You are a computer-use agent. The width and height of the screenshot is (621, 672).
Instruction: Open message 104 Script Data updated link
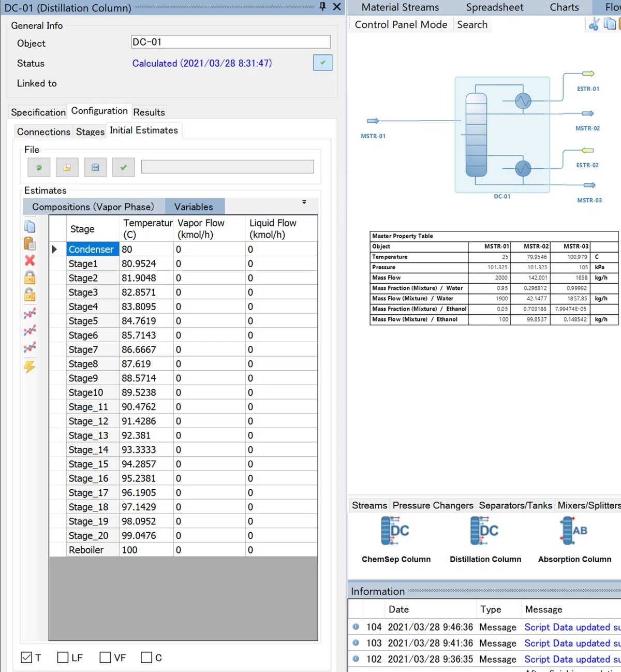click(572, 627)
